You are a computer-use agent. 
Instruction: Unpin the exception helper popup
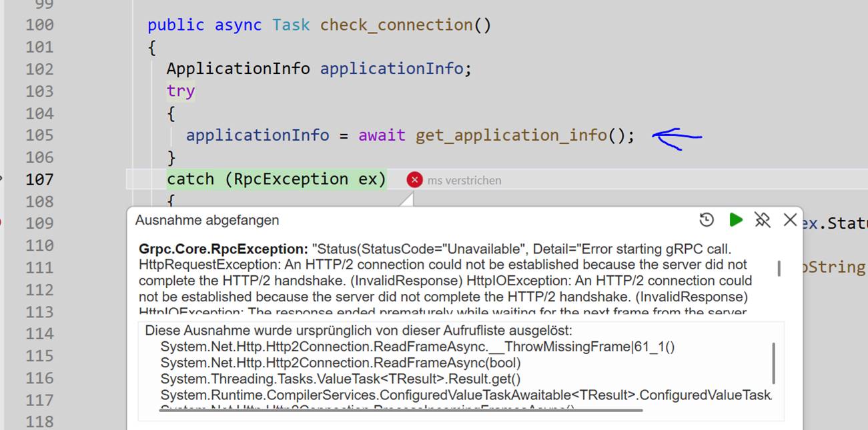pyautogui.click(x=763, y=219)
